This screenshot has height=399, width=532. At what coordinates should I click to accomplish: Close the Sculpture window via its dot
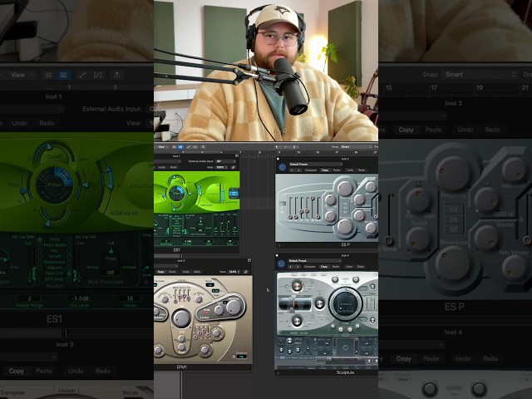(x=277, y=255)
